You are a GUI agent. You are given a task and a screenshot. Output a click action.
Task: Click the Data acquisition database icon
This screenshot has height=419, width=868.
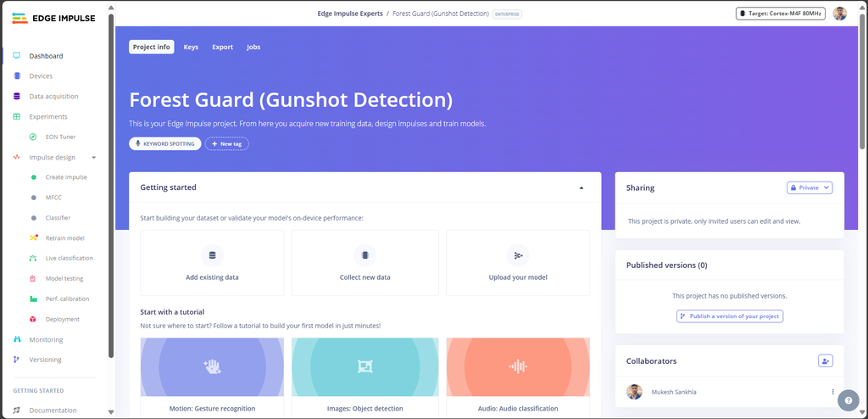(x=17, y=97)
